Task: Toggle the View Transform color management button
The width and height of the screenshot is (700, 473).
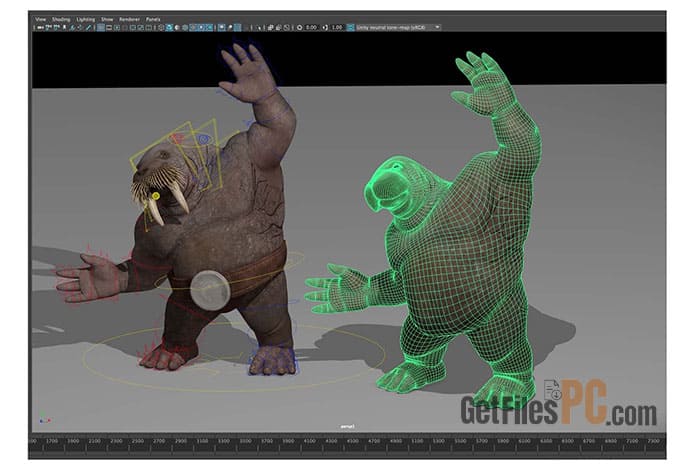Action: (350, 28)
